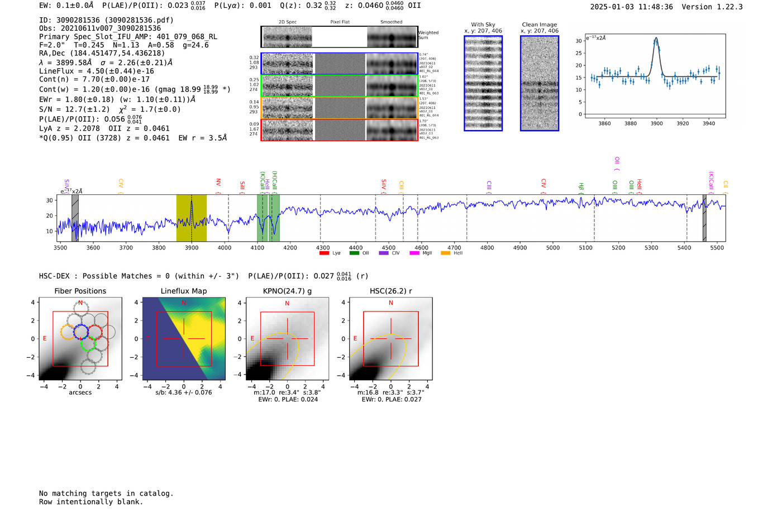This screenshot has width=782, height=532.
Task: Click the yellow highlighted band at 3900
Action: pyautogui.click(x=192, y=218)
